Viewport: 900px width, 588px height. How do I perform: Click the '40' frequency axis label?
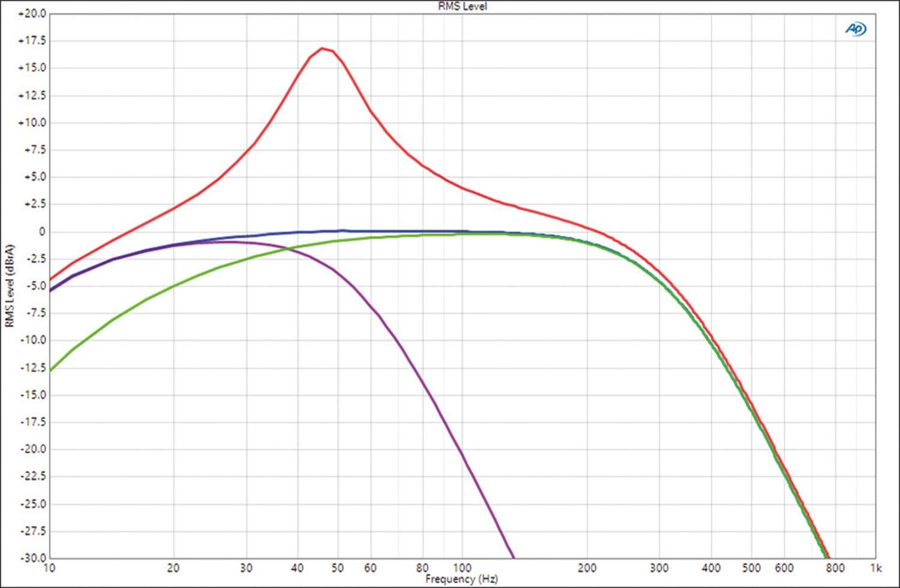(x=298, y=568)
